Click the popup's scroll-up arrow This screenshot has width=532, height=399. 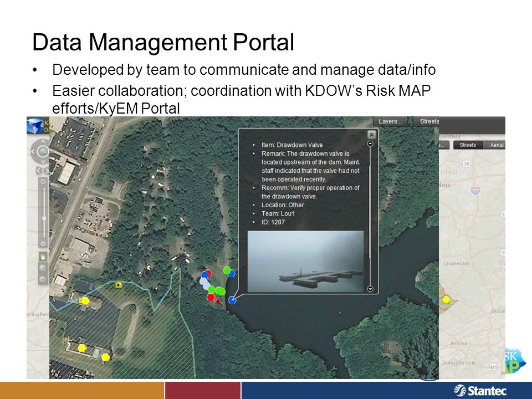(370, 144)
